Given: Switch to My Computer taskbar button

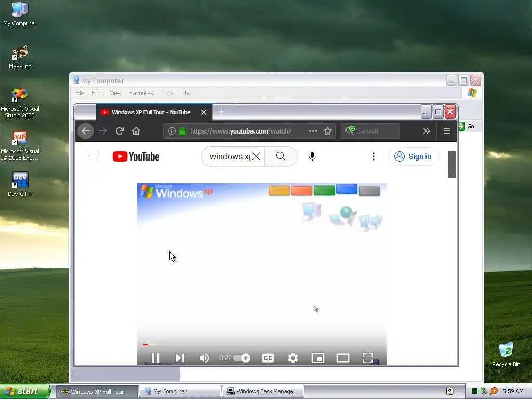Looking at the screenshot, I should click(x=180, y=392).
